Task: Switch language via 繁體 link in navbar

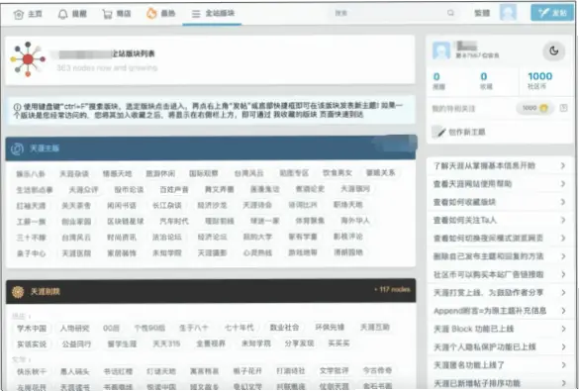Action: click(x=482, y=13)
